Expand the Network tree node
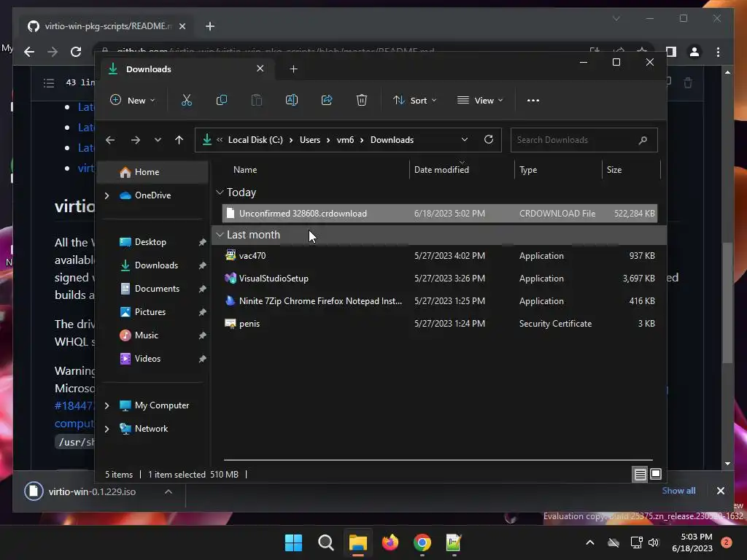This screenshot has height=560, width=747. click(x=107, y=429)
